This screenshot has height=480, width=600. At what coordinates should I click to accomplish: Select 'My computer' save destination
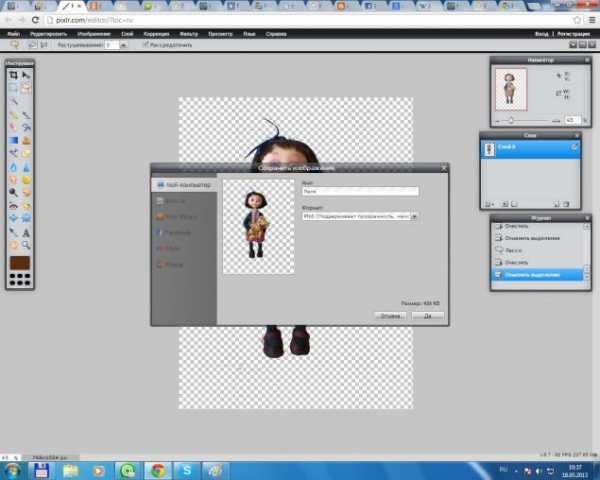pyautogui.click(x=183, y=185)
